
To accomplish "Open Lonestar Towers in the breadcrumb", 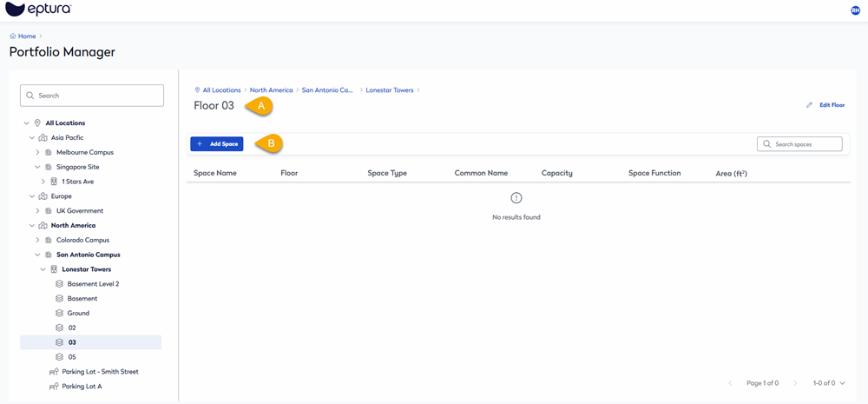I will [x=390, y=89].
